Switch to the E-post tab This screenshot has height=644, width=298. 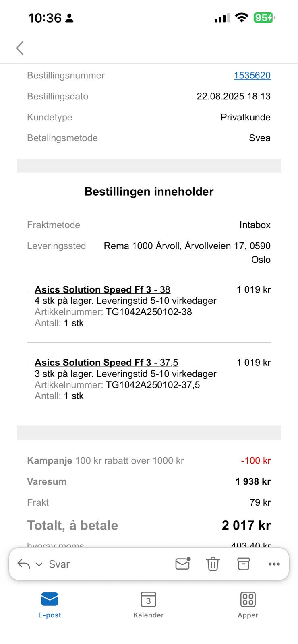coord(50,605)
